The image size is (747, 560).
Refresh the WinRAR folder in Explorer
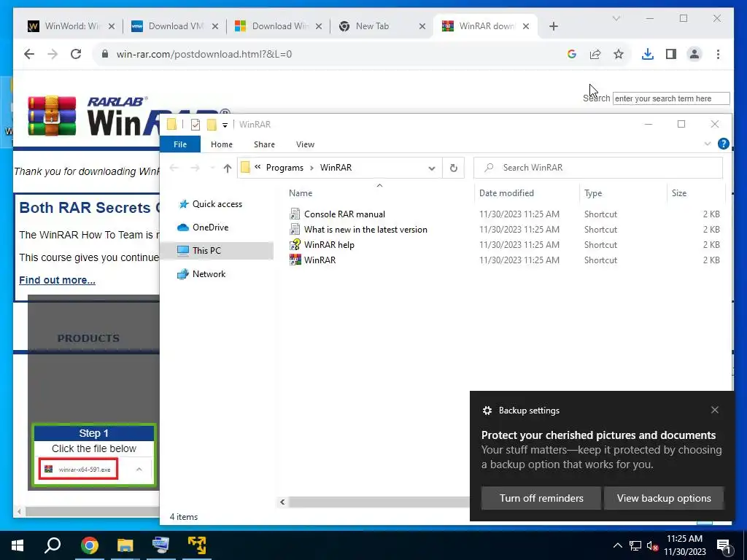(454, 168)
